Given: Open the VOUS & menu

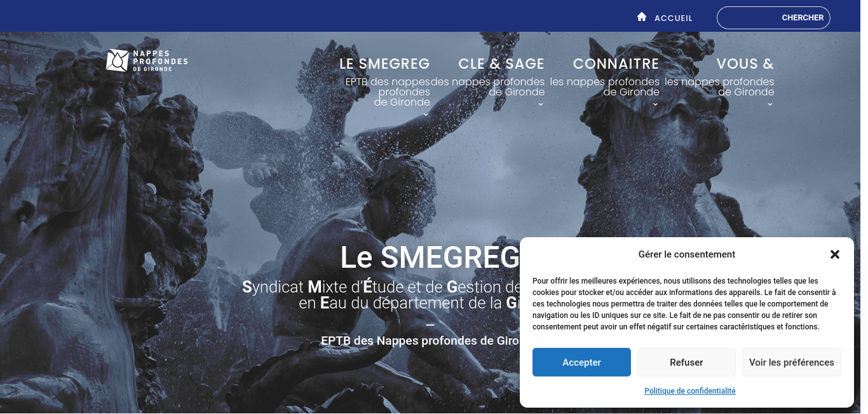Looking at the screenshot, I should click(x=745, y=64).
